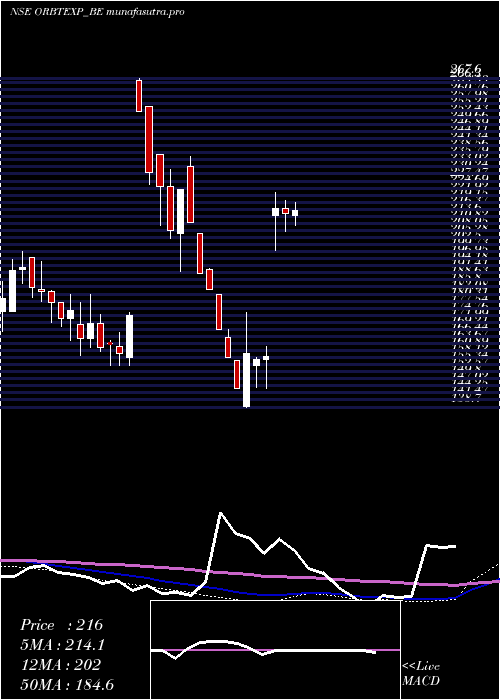Click the Price : 216 value

(62, 625)
